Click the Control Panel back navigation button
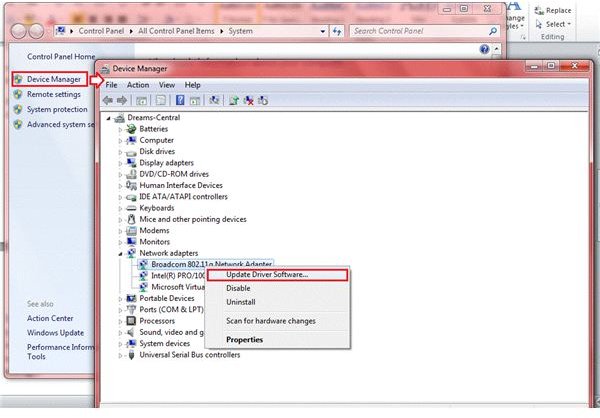 tap(18, 31)
